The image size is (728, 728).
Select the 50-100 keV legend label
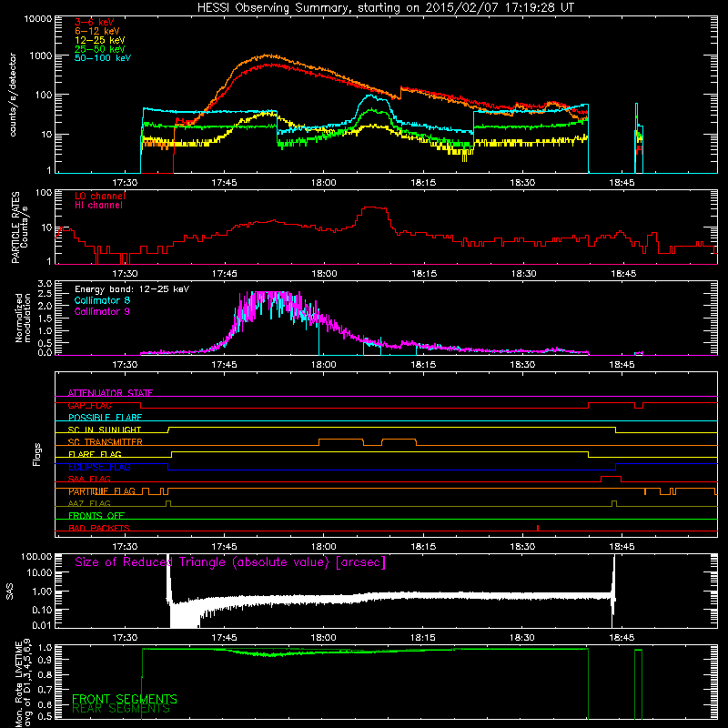[x=103, y=58]
